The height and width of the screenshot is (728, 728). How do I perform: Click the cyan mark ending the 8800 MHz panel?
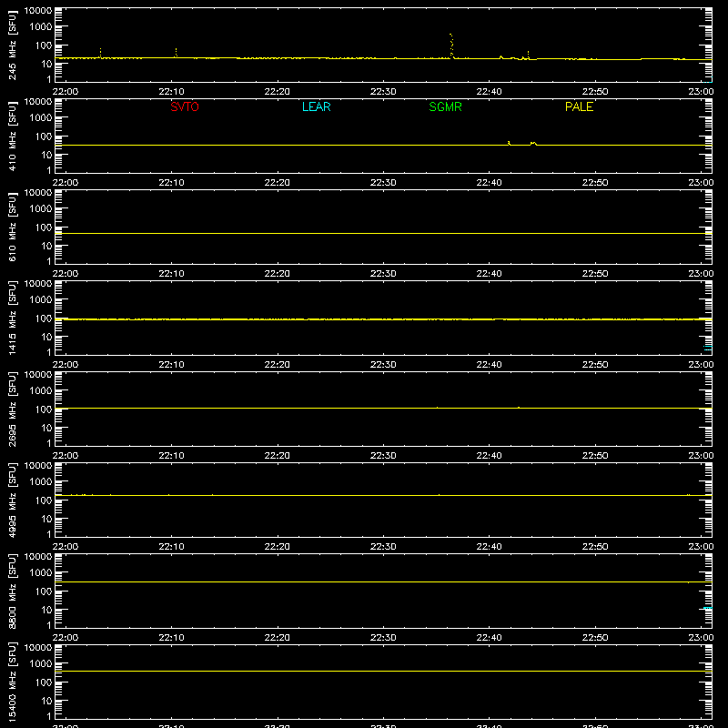pyautogui.click(x=708, y=608)
